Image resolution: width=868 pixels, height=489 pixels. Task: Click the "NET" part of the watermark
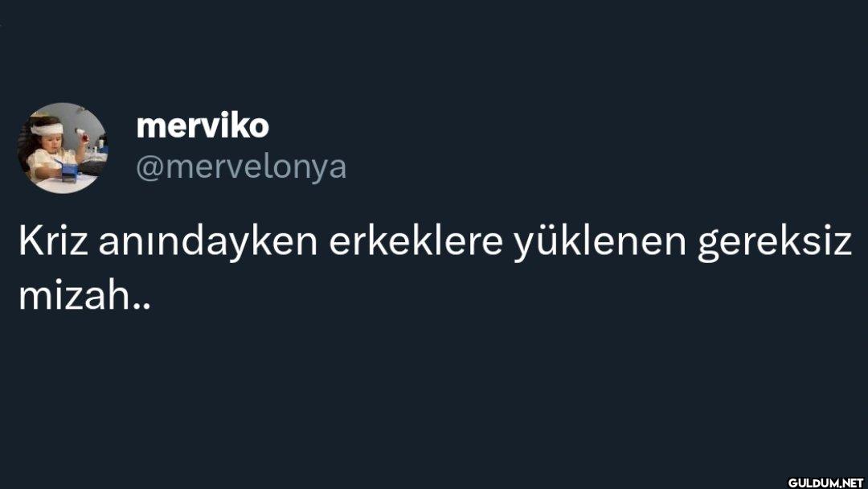tap(853, 483)
